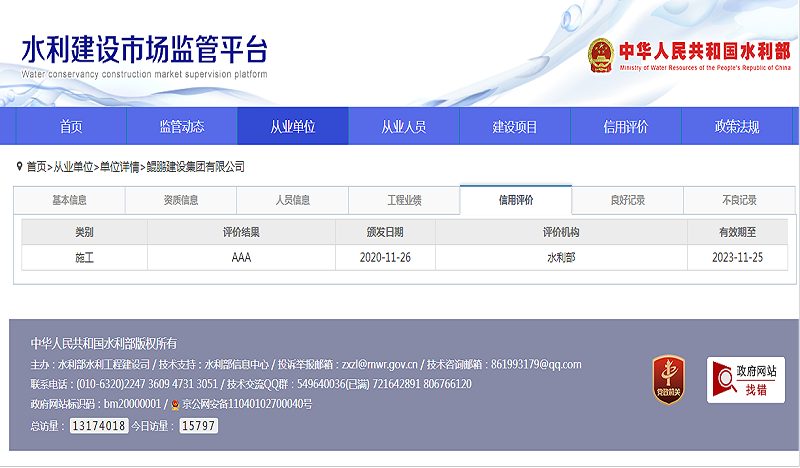The width and height of the screenshot is (800, 468).
Task: Click the 861993179@qq.com email address
Action: (x=536, y=364)
